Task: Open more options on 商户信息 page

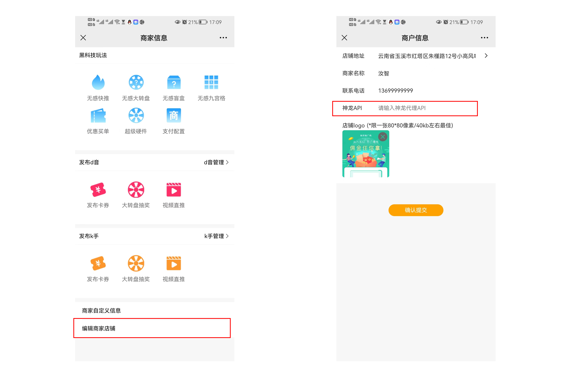Action: (484, 38)
